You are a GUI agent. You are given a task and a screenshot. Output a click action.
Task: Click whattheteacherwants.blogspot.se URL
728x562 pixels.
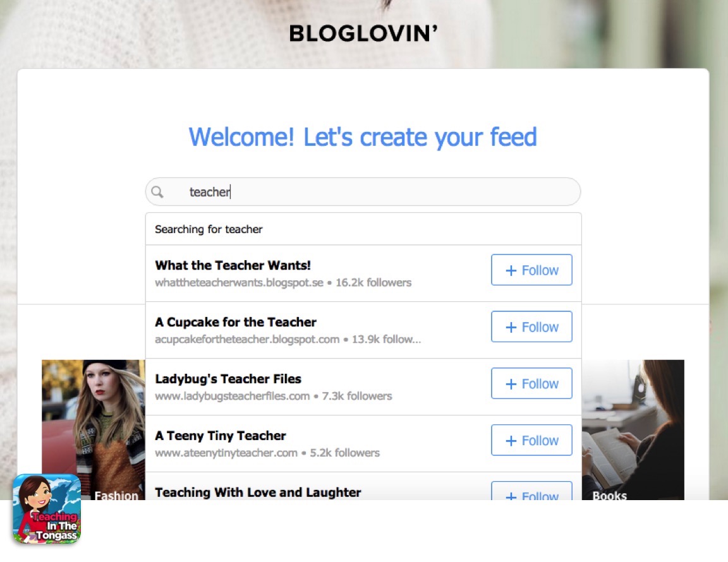pos(239,283)
